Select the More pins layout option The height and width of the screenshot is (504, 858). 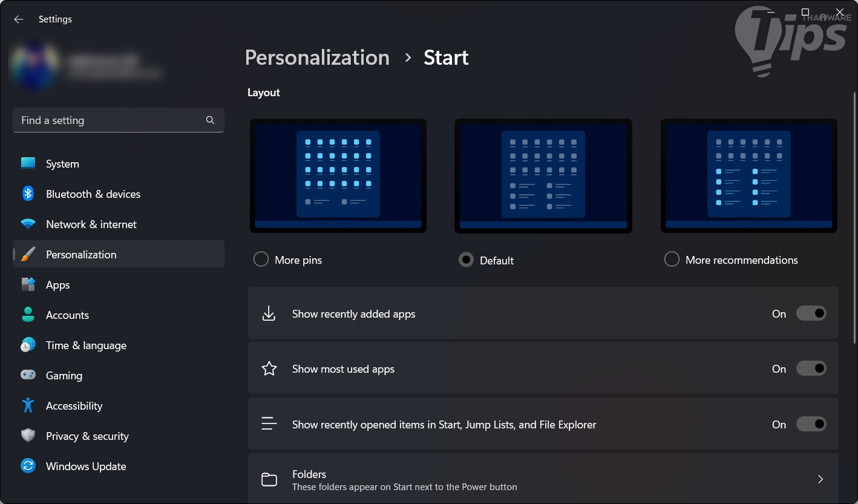coord(261,260)
